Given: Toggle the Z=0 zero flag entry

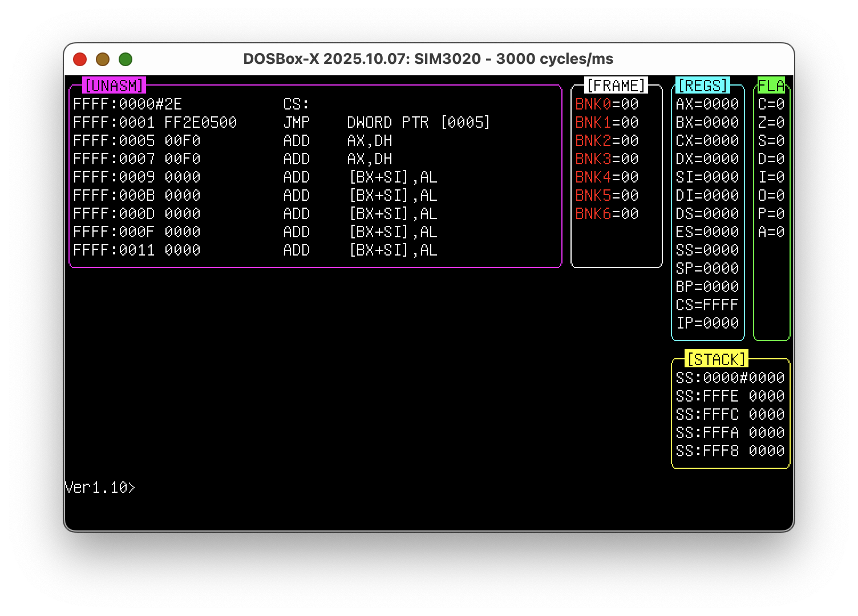Looking at the screenshot, I should click(771, 123).
